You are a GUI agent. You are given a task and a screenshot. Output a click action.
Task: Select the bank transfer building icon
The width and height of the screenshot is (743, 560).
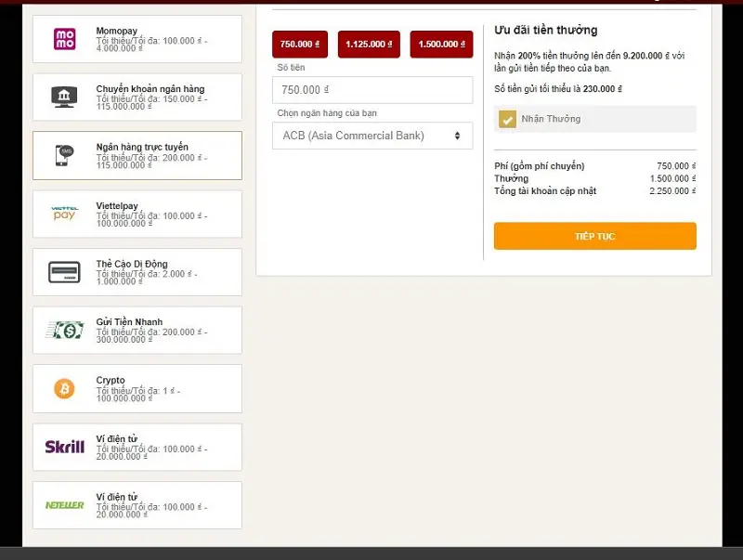click(65, 97)
